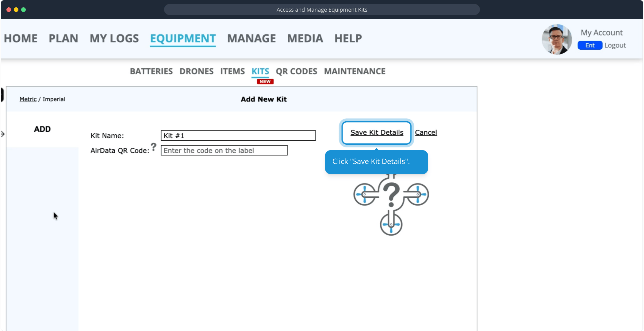Click the Logout link
Viewport: 644px width, 331px height.
coord(615,45)
